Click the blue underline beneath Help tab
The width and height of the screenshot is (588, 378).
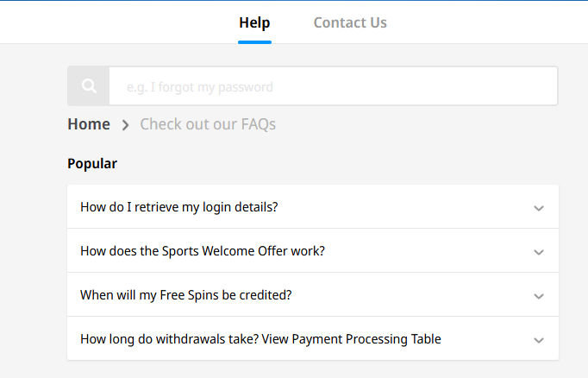tap(254, 41)
